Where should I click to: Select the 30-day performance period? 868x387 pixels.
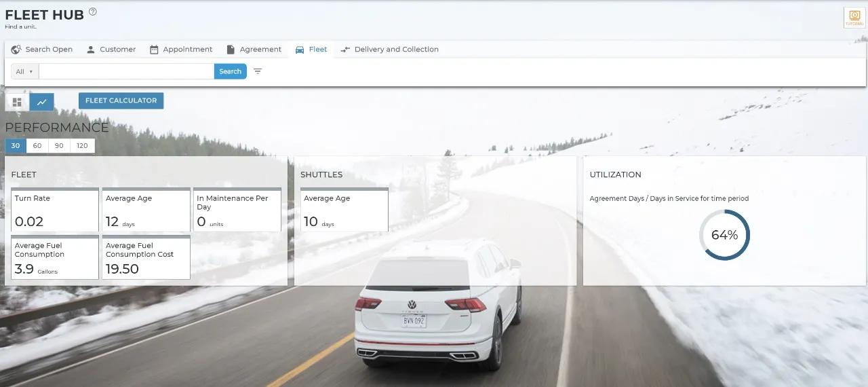pos(16,146)
